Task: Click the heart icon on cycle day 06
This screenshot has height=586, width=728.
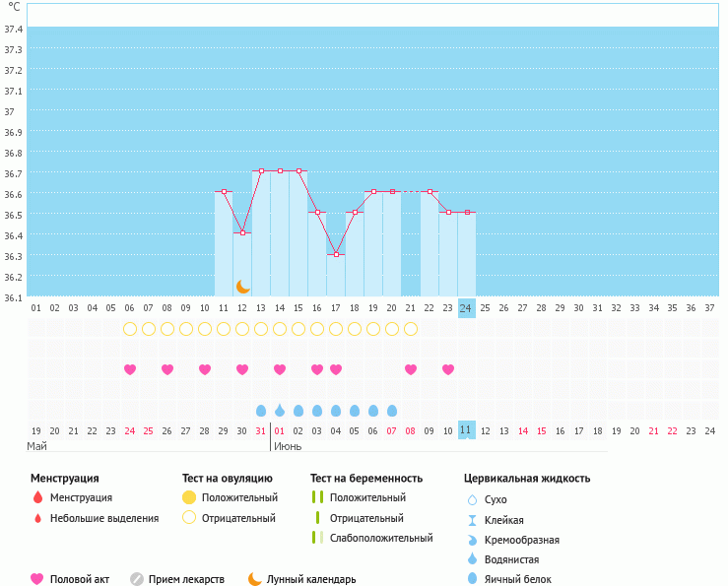Action: click(x=130, y=369)
